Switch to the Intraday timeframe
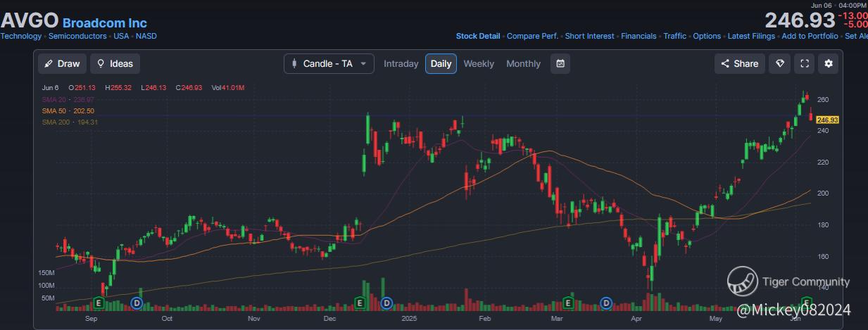Screen dimensions: 868x330 click(401, 63)
